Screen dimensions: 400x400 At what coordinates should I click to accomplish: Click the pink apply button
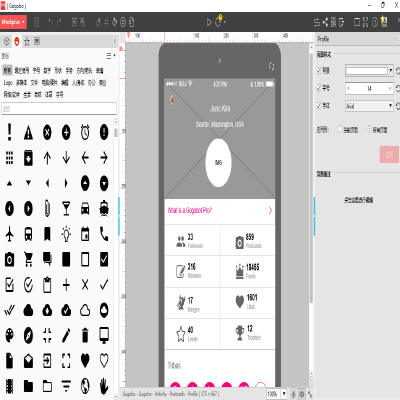389,154
